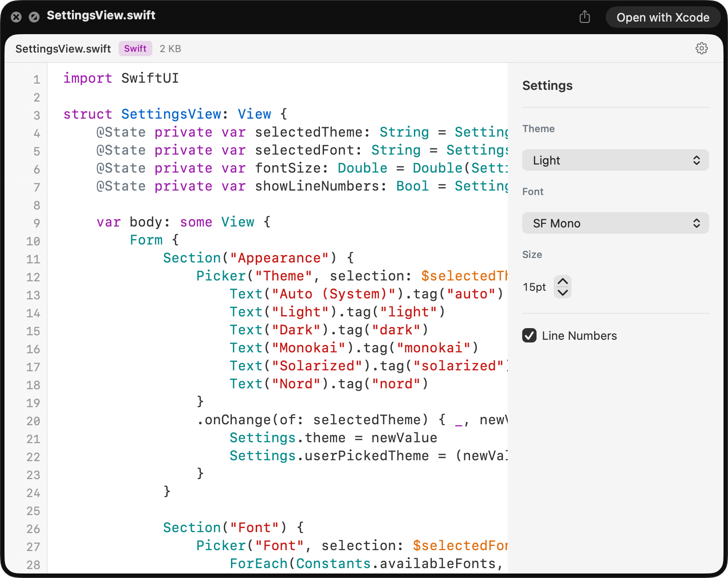Click 'Constants' on line 28
This screenshot has height=578, width=728.
(x=333, y=564)
